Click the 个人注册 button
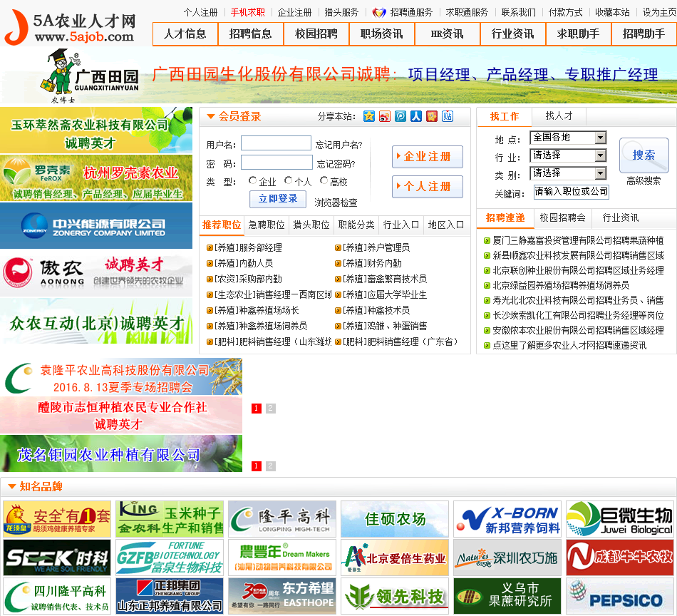677x616 pixels. pos(428,187)
